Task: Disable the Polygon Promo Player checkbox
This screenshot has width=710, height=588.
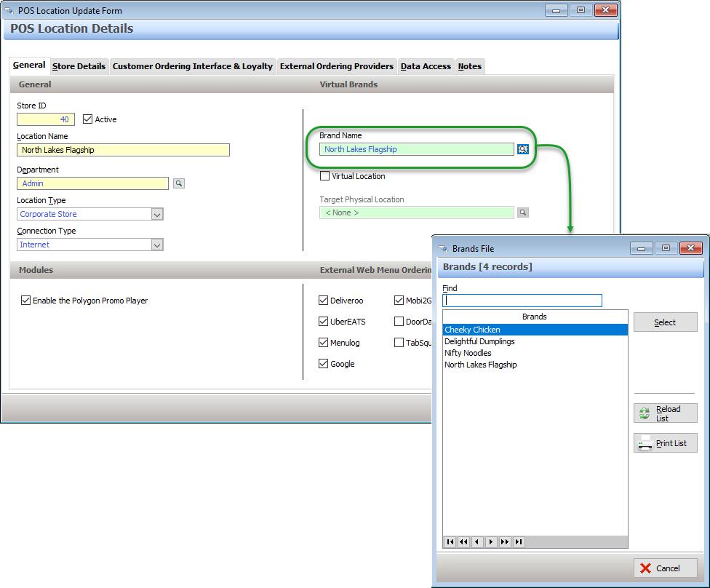Action: pos(26,301)
